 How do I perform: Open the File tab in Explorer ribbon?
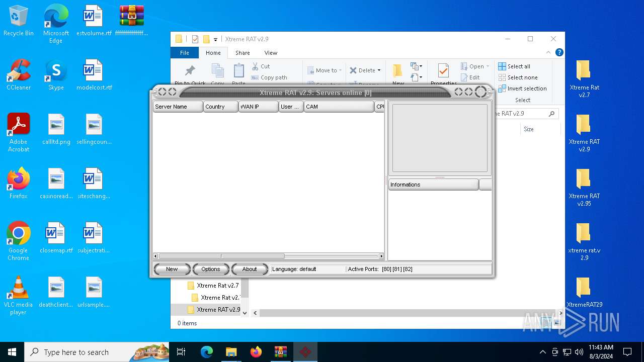tap(185, 53)
